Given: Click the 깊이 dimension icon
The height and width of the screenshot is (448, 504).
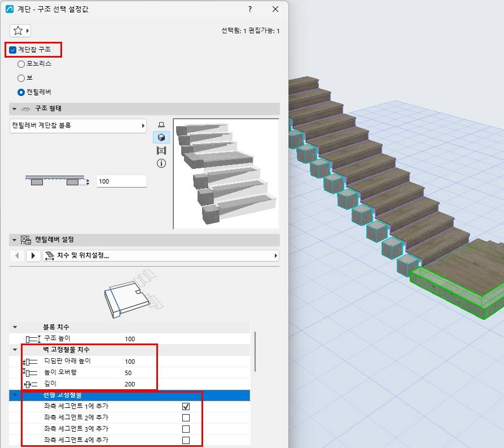Looking at the screenshot, I should coord(30,384).
